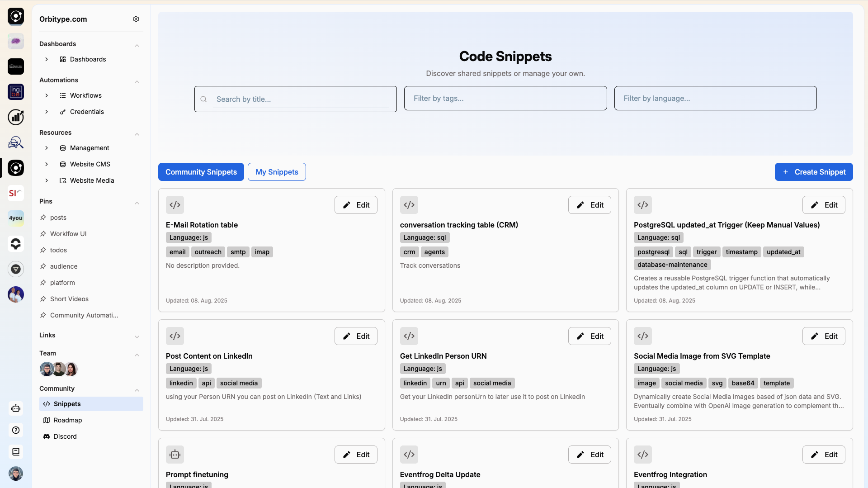
Task: Open the Roadmap menu item
Action: tap(91, 420)
